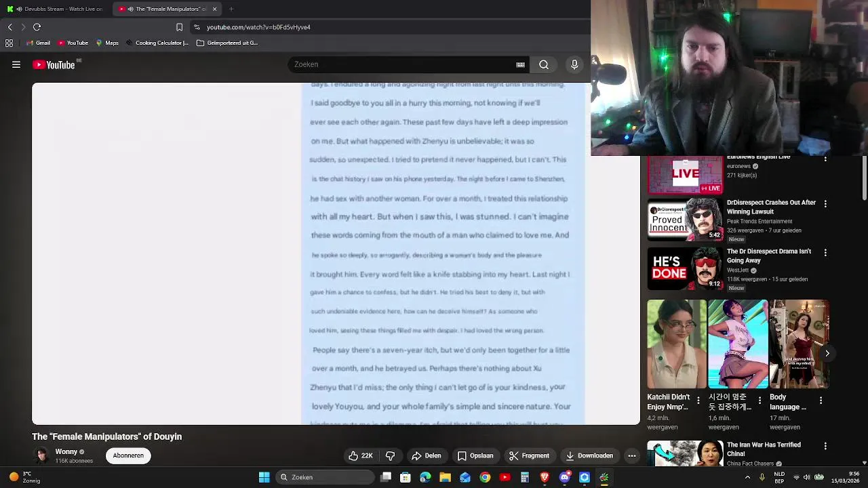The width and height of the screenshot is (868, 488).
Task: Open options menu for Dr Disrespect Drama video
Action: pyautogui.click(x=825, y=252)
